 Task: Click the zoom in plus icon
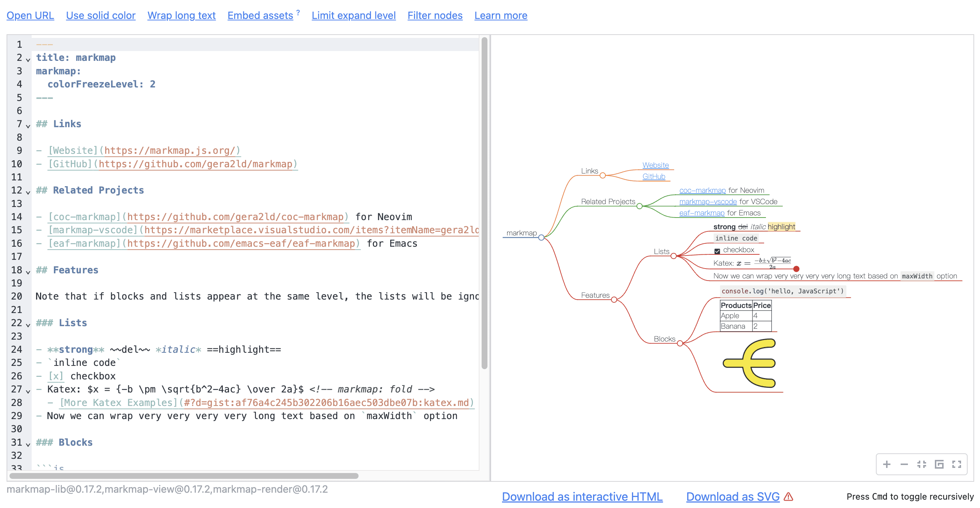[886, 464]
